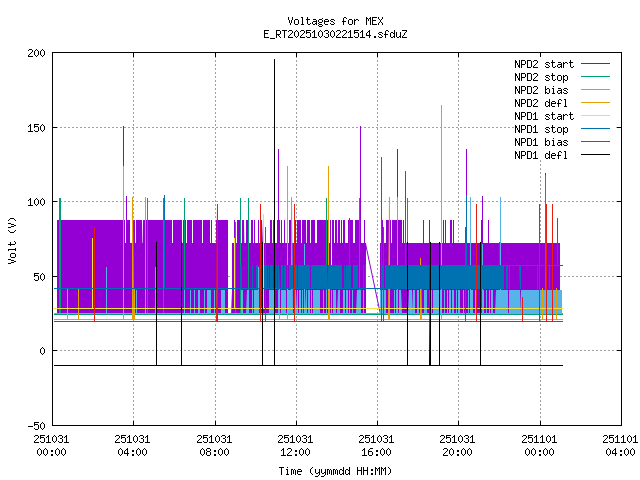Click the 251101 00:00 time axis tick
The image size is (640, 480).
coord(539,444)
